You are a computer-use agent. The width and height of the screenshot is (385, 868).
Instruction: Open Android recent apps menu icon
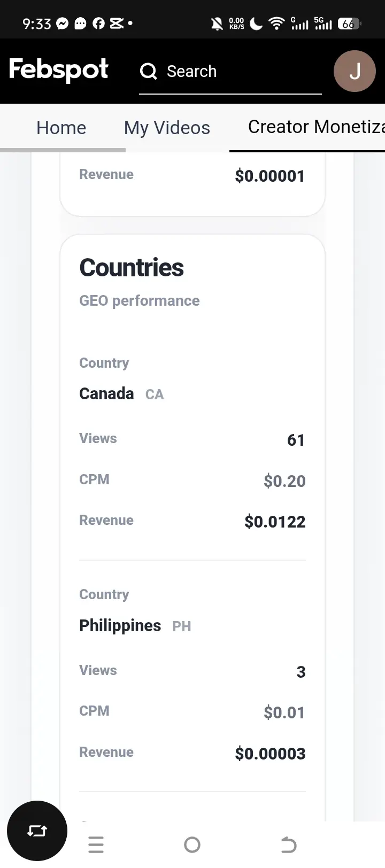96,844
